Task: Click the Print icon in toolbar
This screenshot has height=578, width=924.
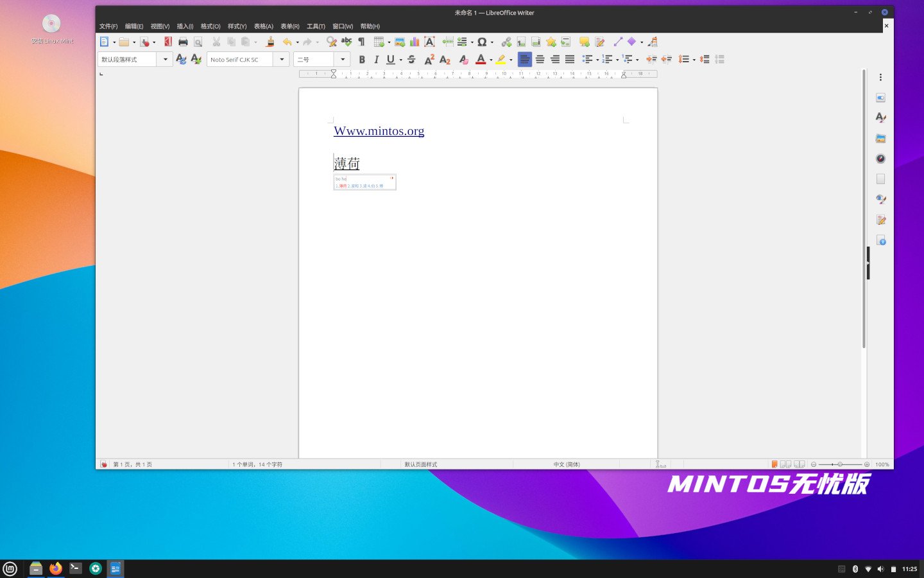Action: 183,42
